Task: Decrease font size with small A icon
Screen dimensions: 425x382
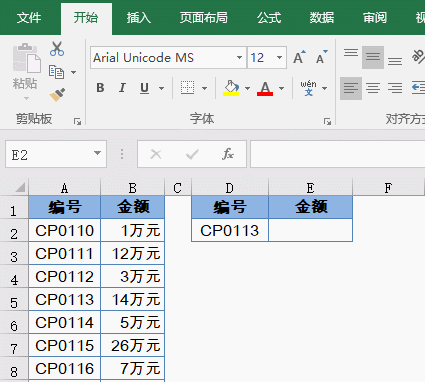Action: point(322,57)
